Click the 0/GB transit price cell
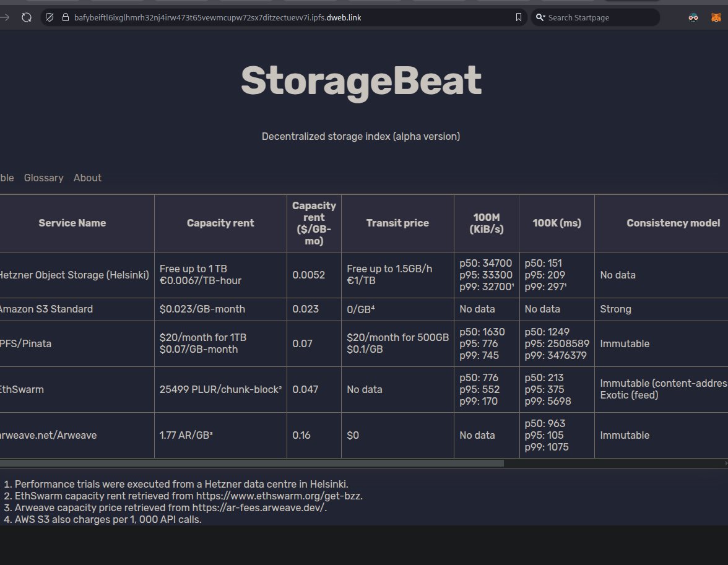Image resolution: width=728 pixels, height=565 pixels. (x=397, y=309)
